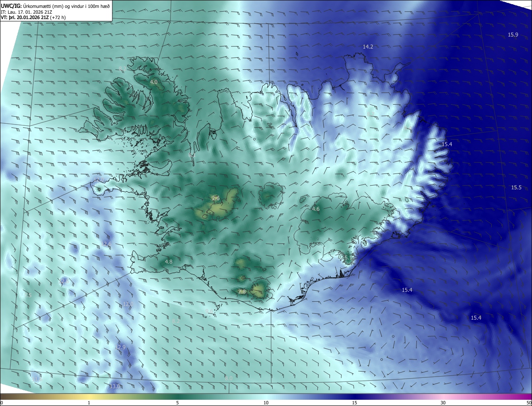Click the 10 tick on the colour scale
The image size is (532, 406).
click(266, 403)
